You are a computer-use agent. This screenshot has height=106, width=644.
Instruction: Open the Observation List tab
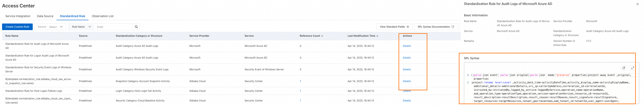102,16
